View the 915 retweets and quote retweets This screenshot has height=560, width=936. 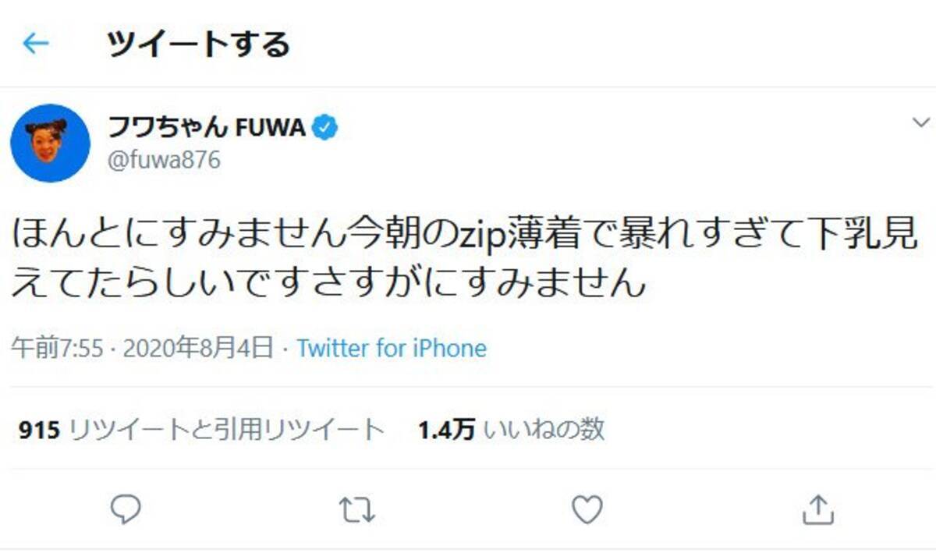(x=201, y=429)
